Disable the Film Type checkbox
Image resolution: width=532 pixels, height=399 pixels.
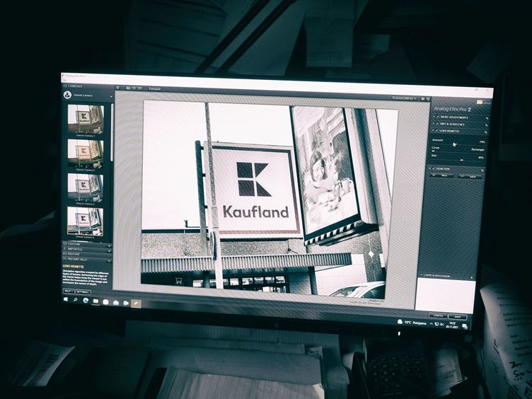433,168
